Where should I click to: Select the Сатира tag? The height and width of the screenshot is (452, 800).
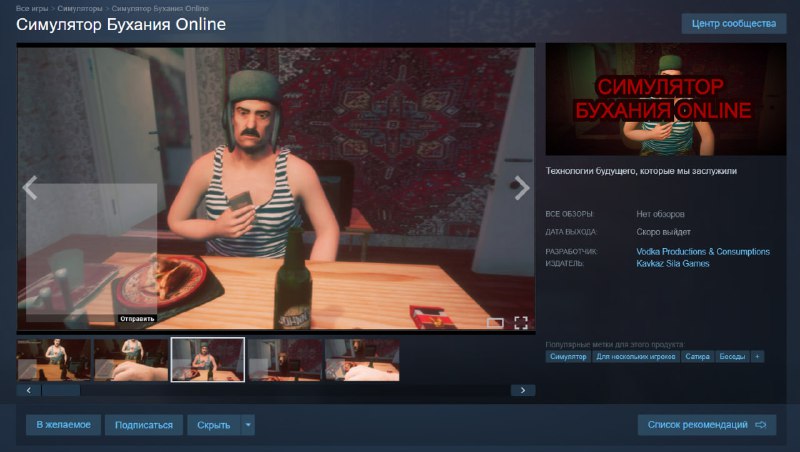point(697,357)
